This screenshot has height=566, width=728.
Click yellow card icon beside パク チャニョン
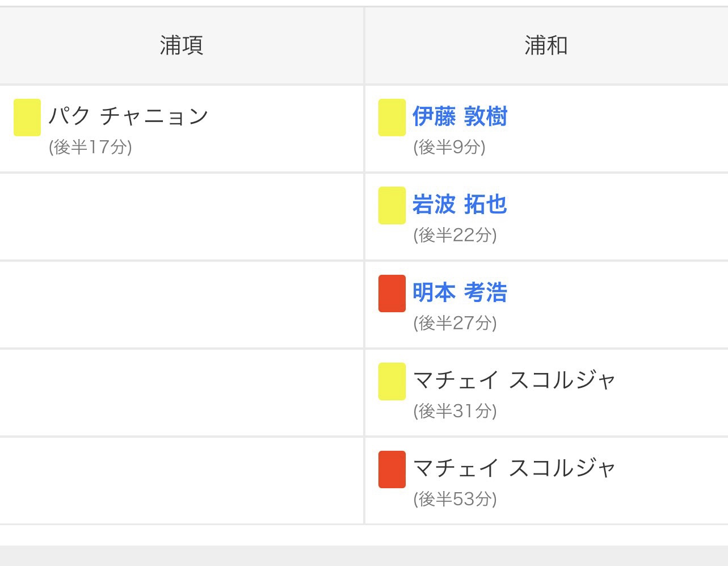(27, 118)
